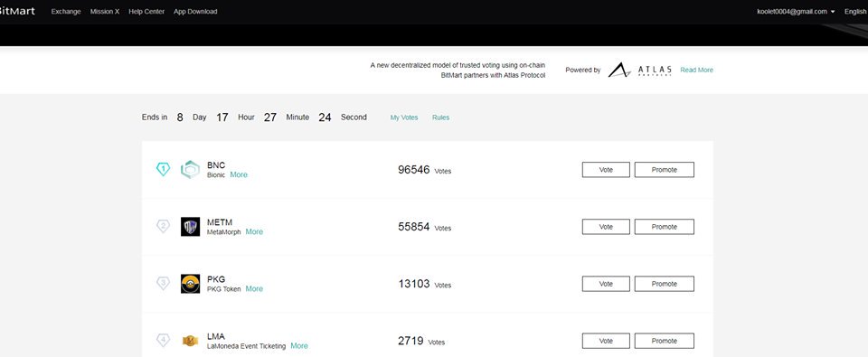Screen dimensions: 868x357
Task: Go to Mission X
Action: pos(105,12)
